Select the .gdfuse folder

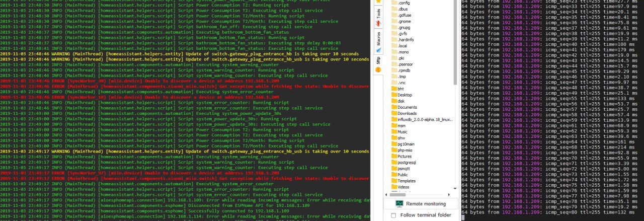click(x=401, y=15)
